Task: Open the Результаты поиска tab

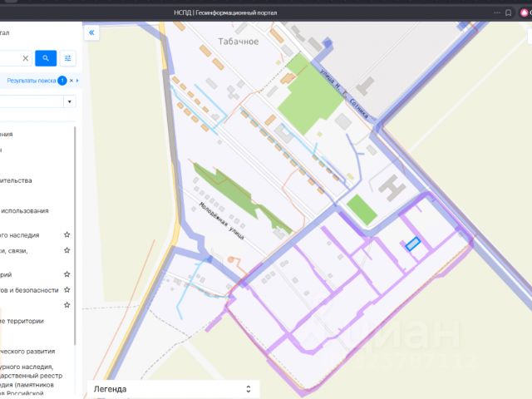Action: tap(32, 81)
